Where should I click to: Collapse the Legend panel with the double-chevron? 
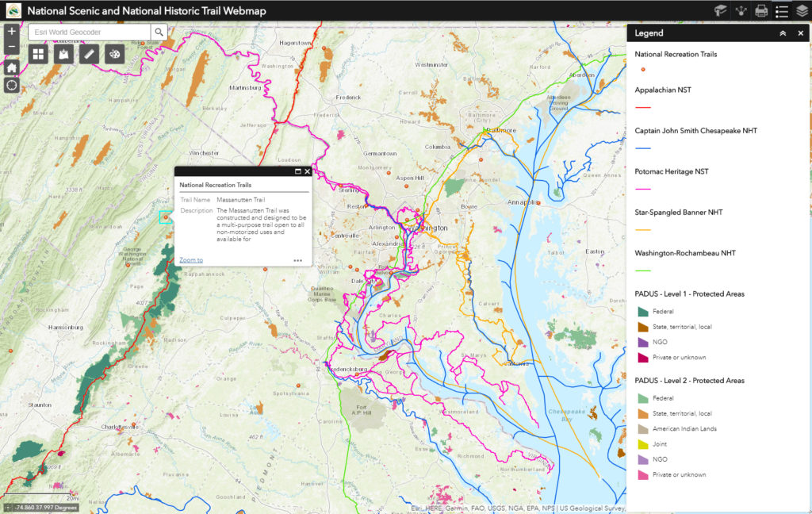click(x=781, y=33)
